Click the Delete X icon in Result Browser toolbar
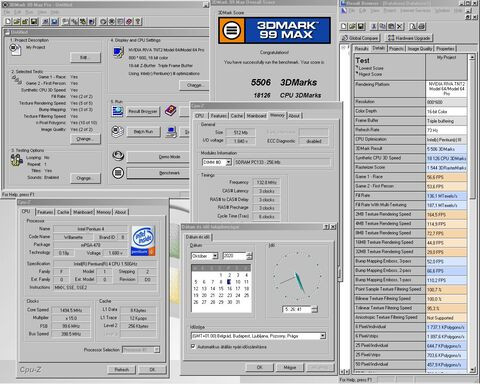The image size is (480, 384). tap(400, 26)
